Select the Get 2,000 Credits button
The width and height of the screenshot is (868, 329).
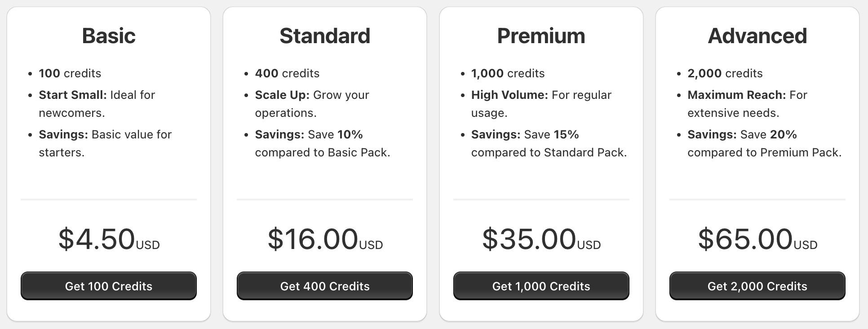pyautogui.click(x=757, y=286)
